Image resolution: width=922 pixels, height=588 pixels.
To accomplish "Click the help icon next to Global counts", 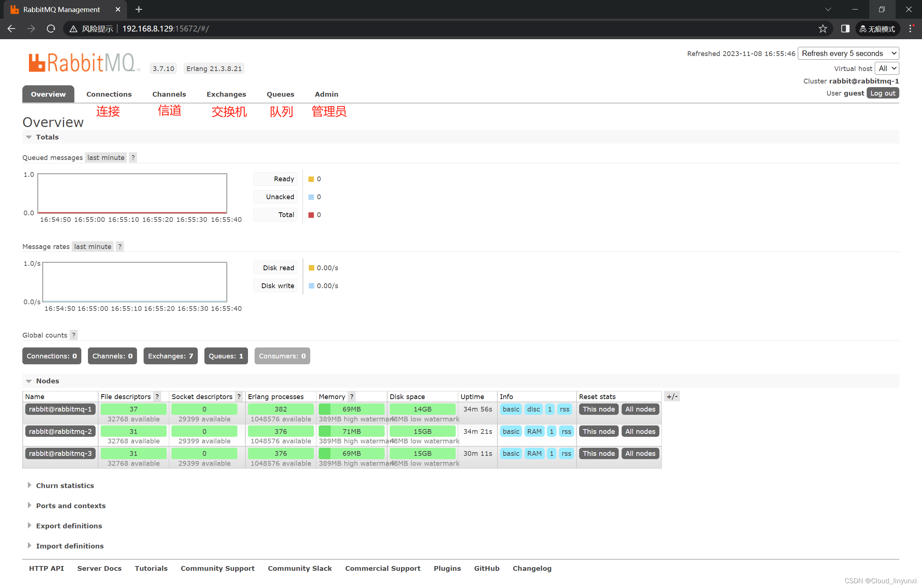I will [x=74, y=335].
